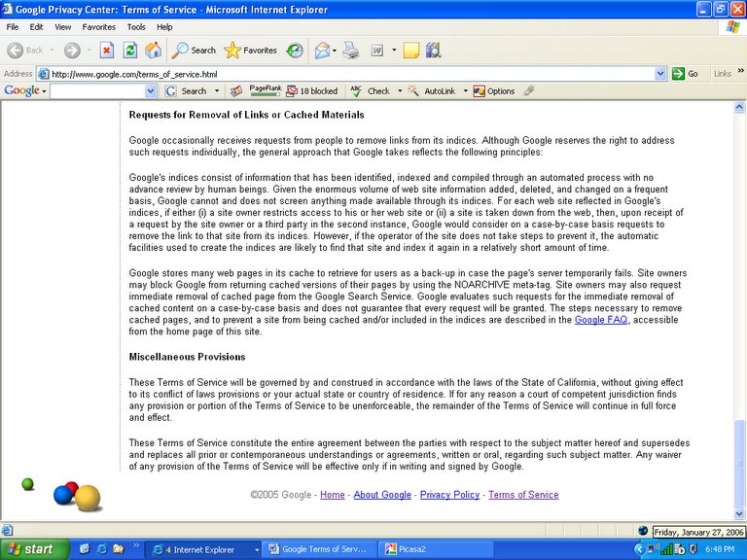Switch to Picasa2 taskbar item
The width and height of the screenshot is (747, 560).
pyautogui.click(x=437, y=549)
